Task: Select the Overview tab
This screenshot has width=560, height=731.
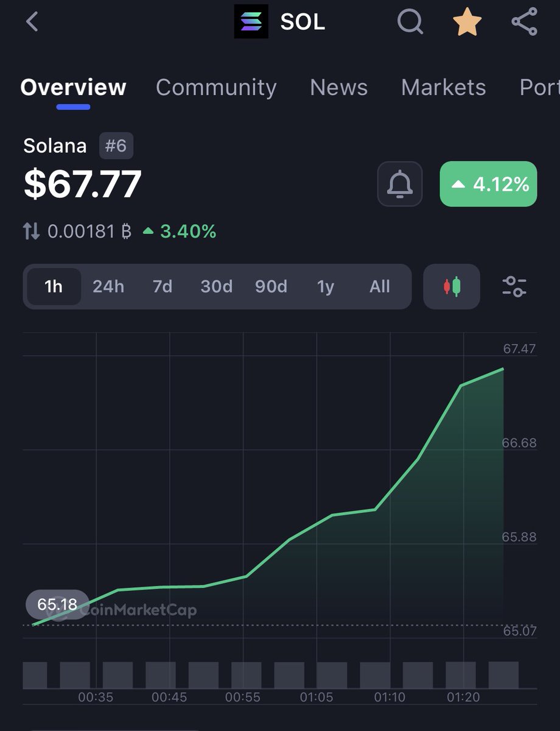Action: click(73, 88)
